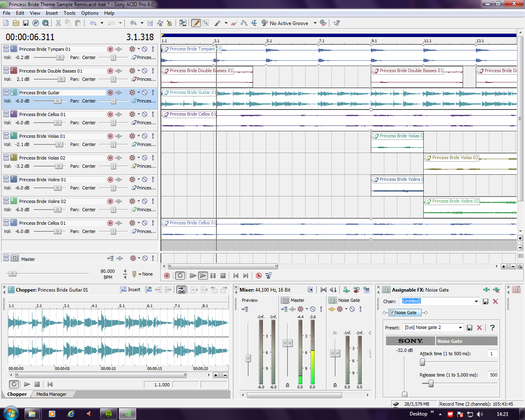The width and height of the screenshot is (525, 420).
Task: Click Insert Assignable FX icon in Mixer
Action: pos(346,290)
